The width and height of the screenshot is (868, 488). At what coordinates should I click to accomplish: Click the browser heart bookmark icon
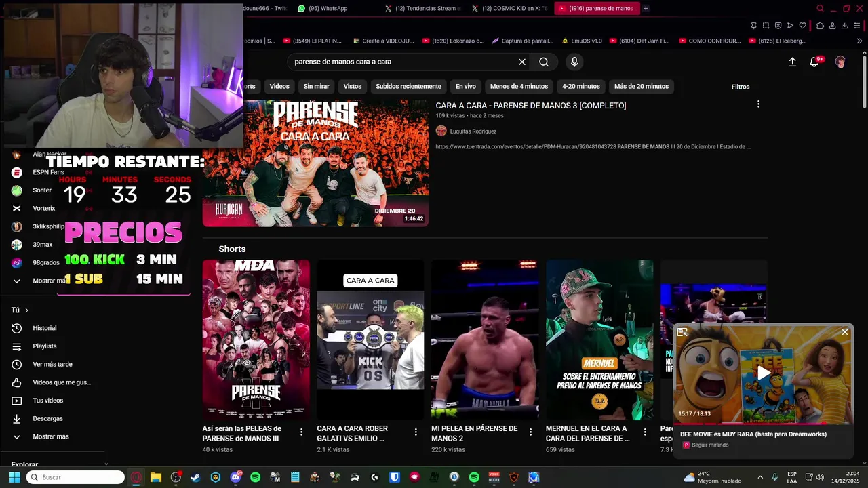coord(802,26)
